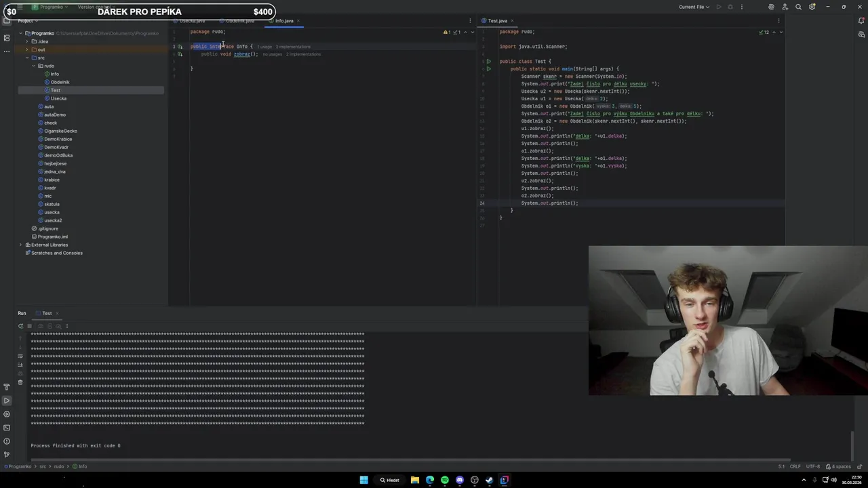Open left editor tab options menu

tap(470, 21)
